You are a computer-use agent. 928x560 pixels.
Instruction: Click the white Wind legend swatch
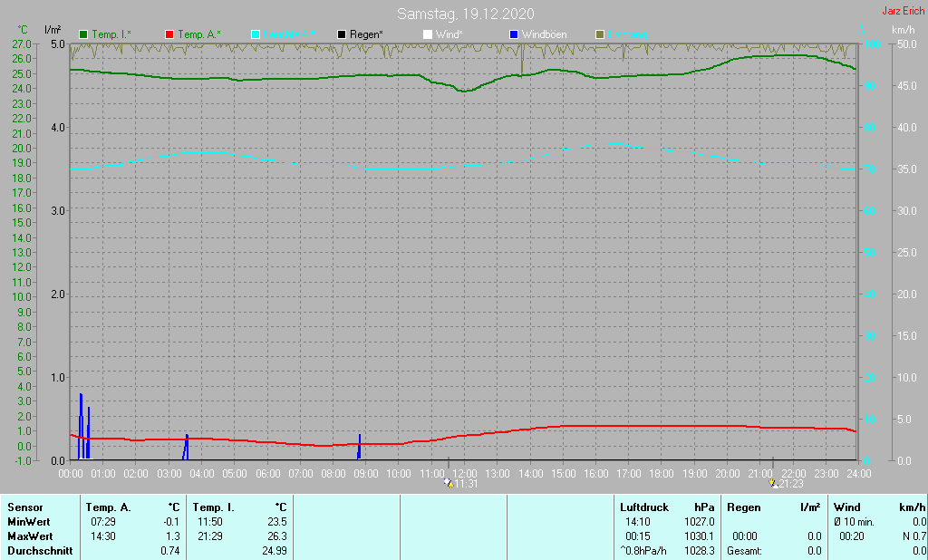[x=428, y=35]
